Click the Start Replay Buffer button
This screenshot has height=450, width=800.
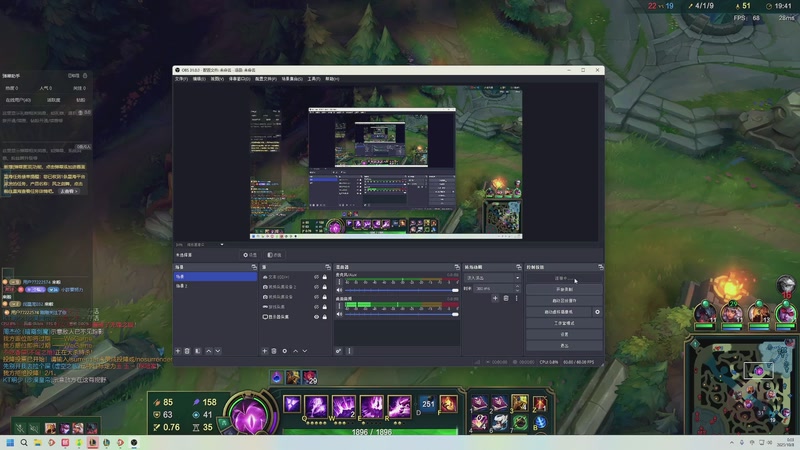[564, 301]
